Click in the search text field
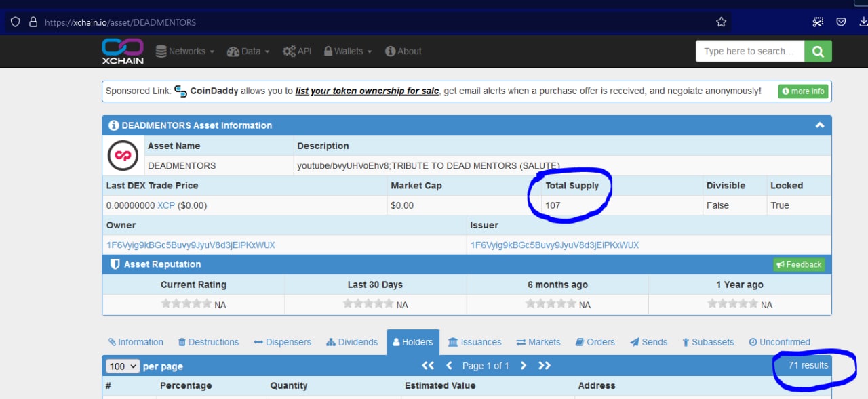 pos(749,51)
